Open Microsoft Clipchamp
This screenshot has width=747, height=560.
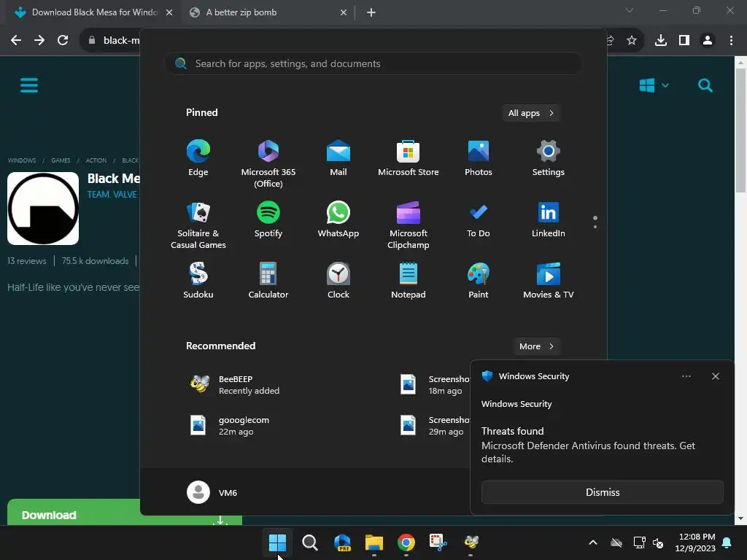[x=409, y=225]
